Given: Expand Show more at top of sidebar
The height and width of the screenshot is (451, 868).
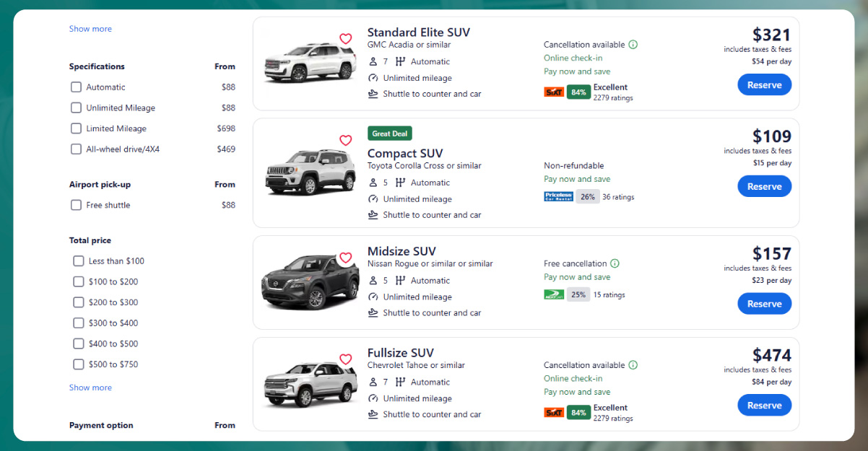Looking at the screenshot, I should (90, 28).
